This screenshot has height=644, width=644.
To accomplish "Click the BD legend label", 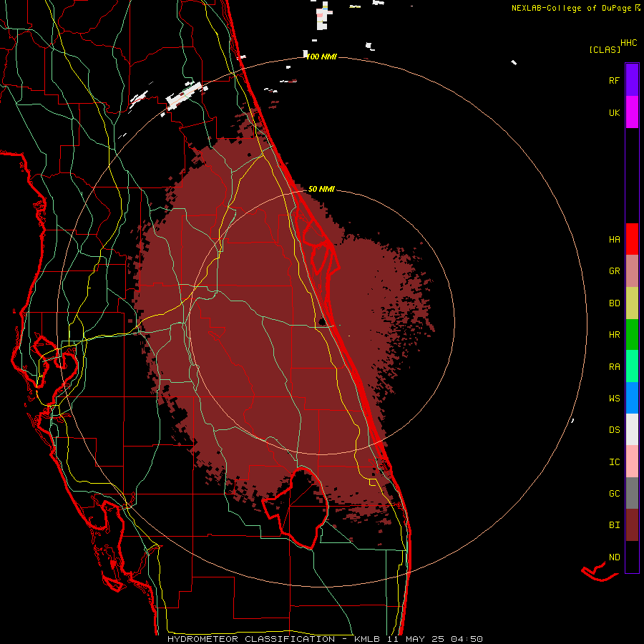I will tap(614, 303).
